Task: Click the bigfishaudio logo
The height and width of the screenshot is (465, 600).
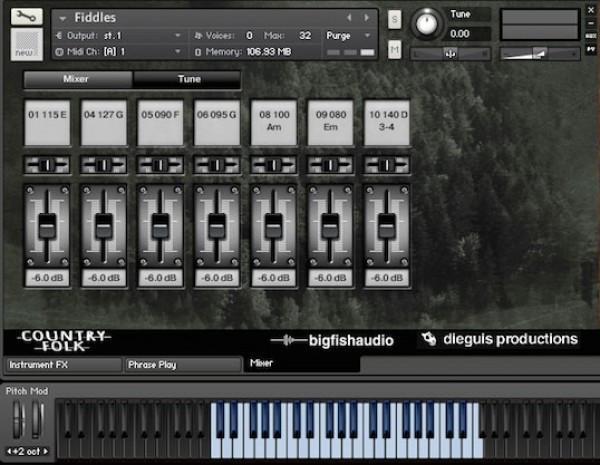Action: [x=333, y=341]
